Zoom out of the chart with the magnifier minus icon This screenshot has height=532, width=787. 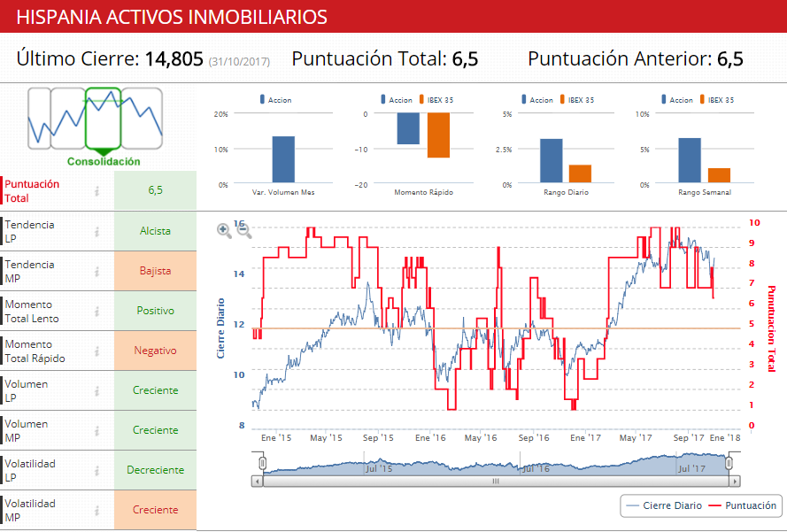pos(244,231)
